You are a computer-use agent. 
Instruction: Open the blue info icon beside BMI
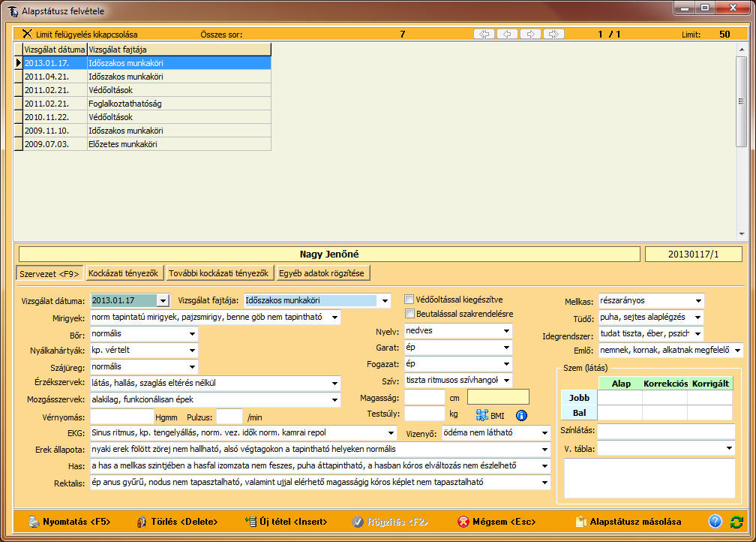(522, 415)
